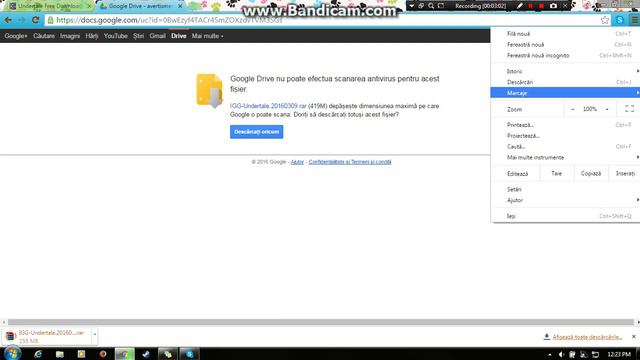Close the downloads bar

pyautogui.click(x=633, y=337)
